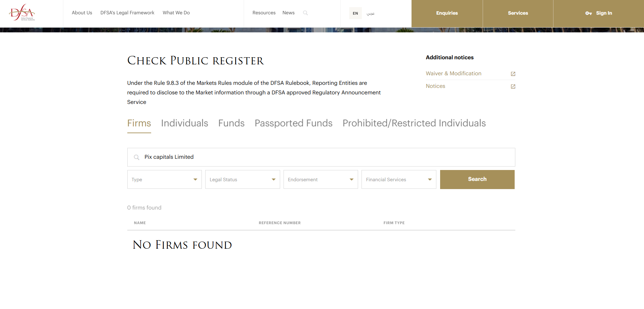Open the Resources menu
644x309 pixels.
click(264, 13)
